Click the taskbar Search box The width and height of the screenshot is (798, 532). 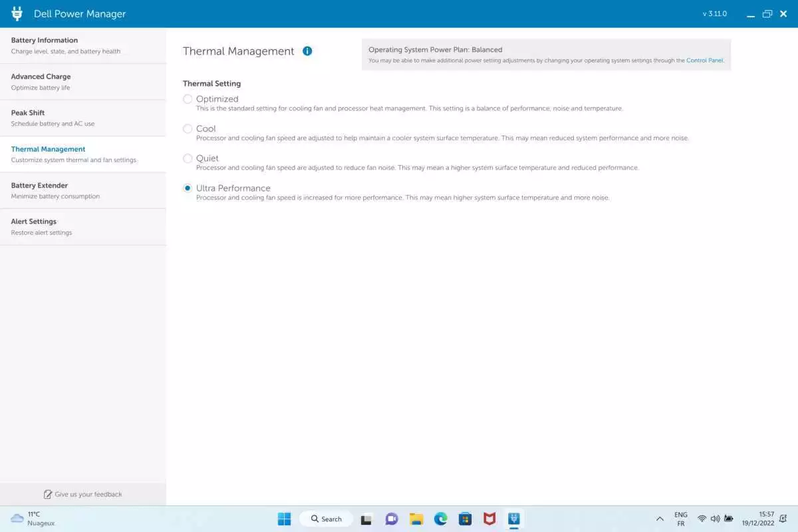pos(327,519)
